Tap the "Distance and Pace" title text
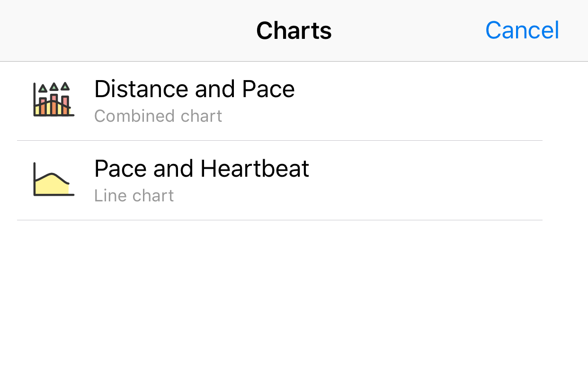 [x=194, y=89]
